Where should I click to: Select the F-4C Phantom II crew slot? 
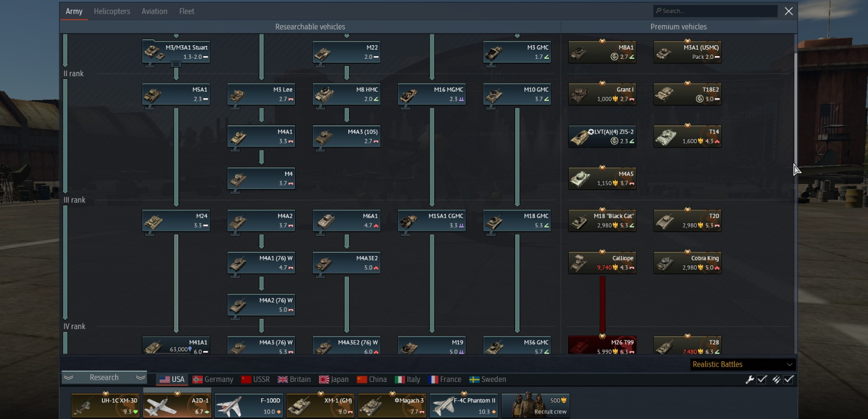click(x=464, y=406)
